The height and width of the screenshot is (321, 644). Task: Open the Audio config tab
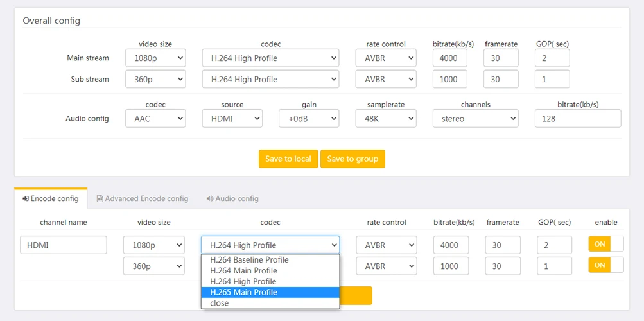click(232, 198)
